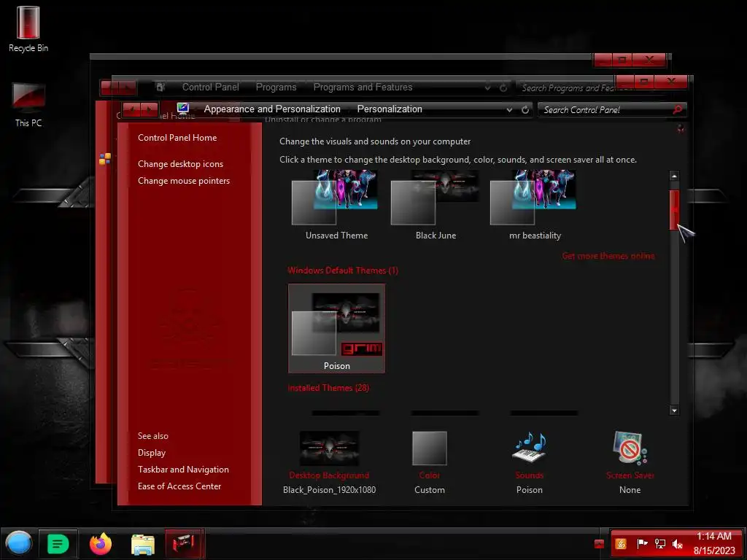Viewport: 747px width, 560px height.
Task: Open network status tray icon
Action: pos(659,544)
